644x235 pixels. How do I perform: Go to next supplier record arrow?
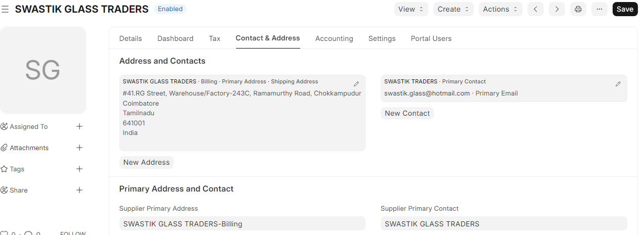coord(557,9)
